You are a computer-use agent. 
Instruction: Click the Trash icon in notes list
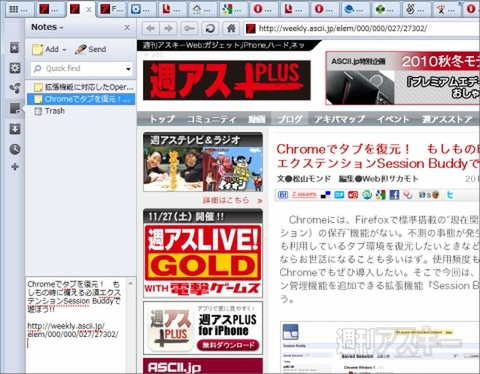coord(38,111)
